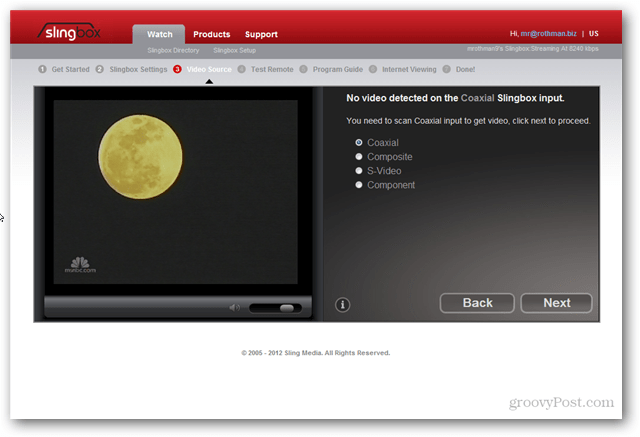The height and width of the screenshot is (437, 640).
Task: Mute audio with the speaker icon
Action: pos(235,308)
